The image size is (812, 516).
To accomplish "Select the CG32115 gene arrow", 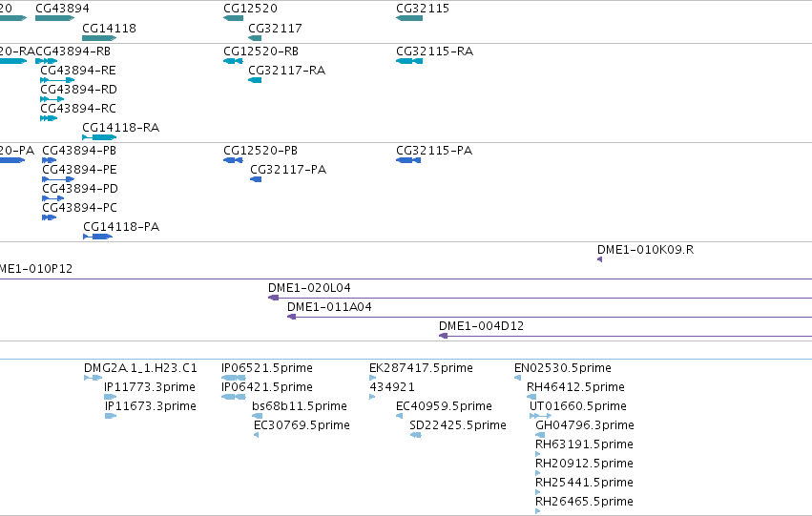I will (x=409, y=18).
